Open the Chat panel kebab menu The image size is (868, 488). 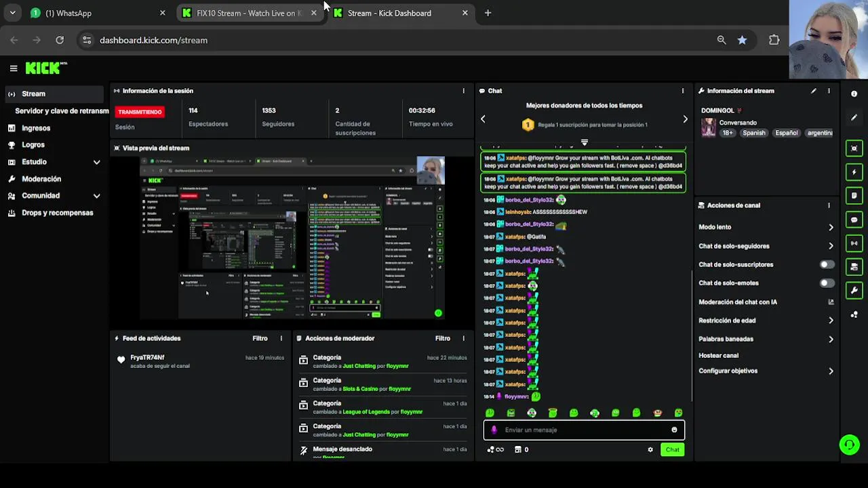tap(683, 91)
